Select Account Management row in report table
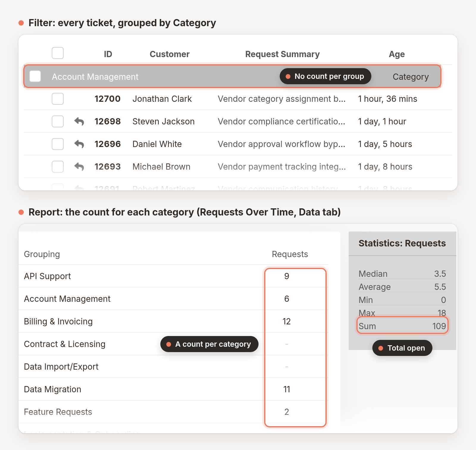 pos(173,299)
